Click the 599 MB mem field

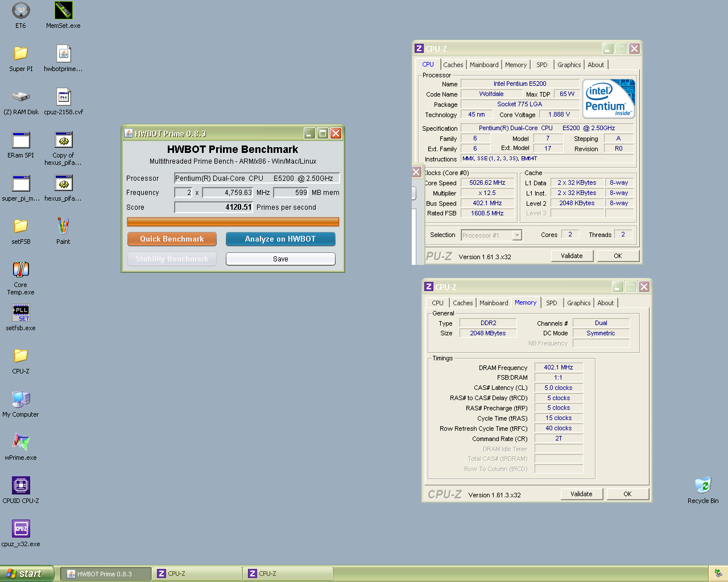point(291,193)
